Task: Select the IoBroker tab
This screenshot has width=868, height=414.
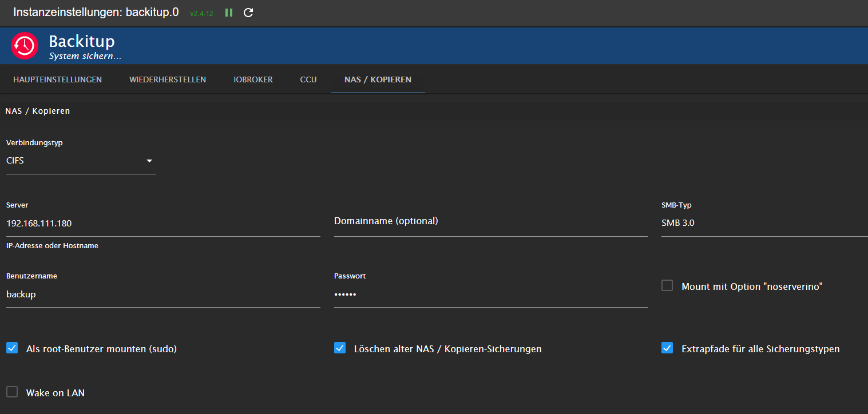Action: click(x=253, y=79)
